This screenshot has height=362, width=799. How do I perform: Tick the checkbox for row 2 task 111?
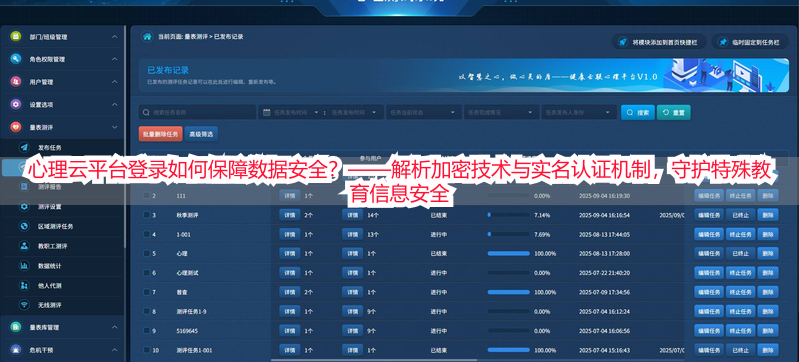point(147,195)
